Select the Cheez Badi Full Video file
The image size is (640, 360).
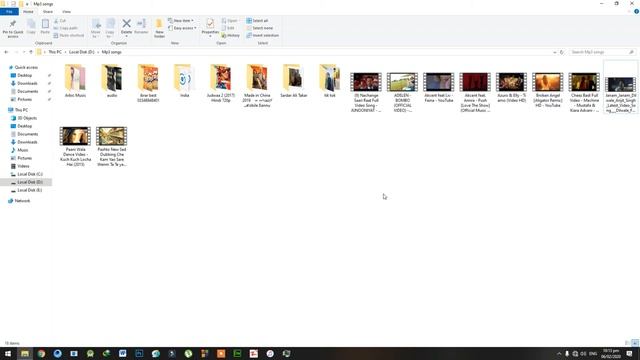(584, 92)
